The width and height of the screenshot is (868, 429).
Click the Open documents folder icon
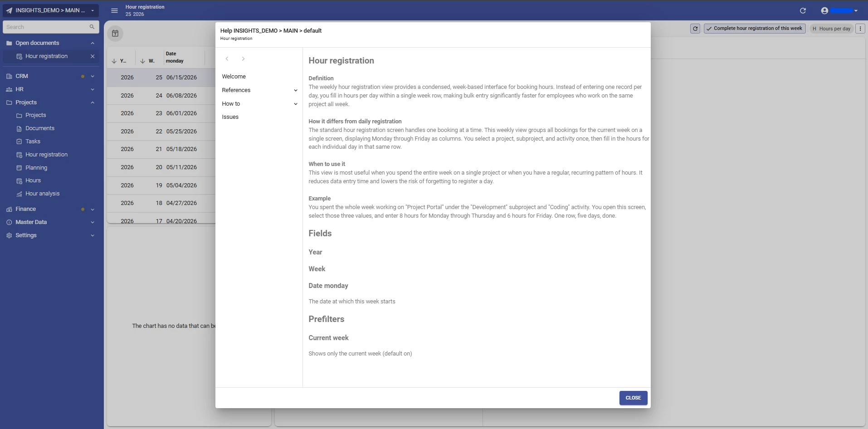click(9, 43)
